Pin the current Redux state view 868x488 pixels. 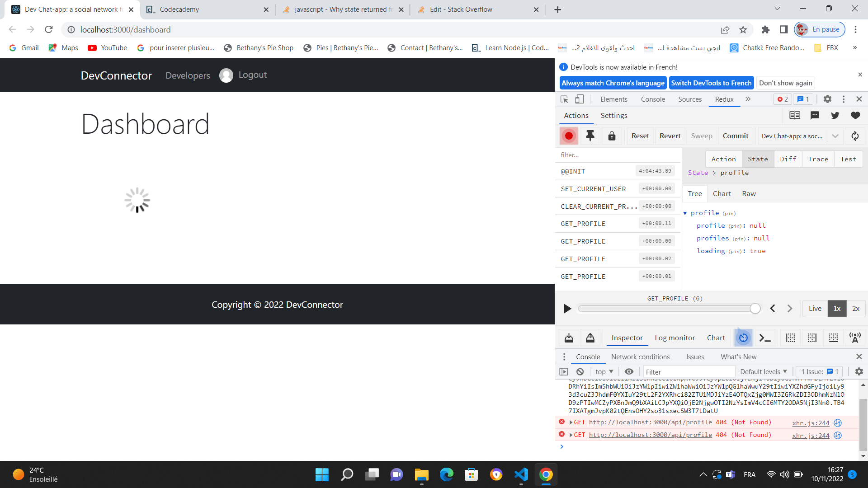[x=590, y=136]
